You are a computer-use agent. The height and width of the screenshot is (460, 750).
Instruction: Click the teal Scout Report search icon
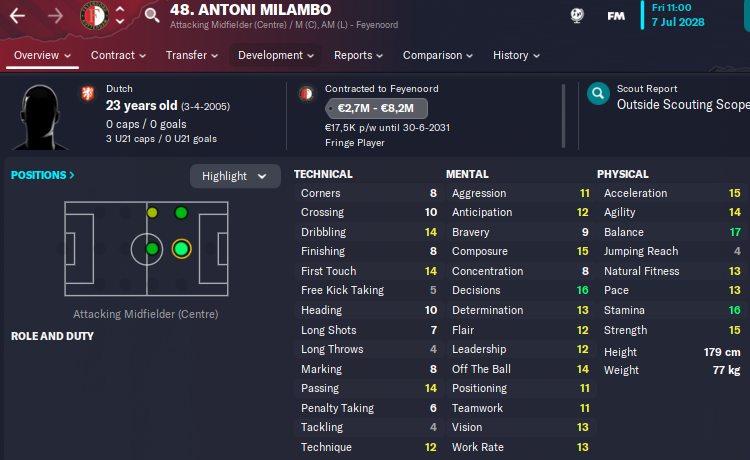pyautogui.click(x=598, y=94)
